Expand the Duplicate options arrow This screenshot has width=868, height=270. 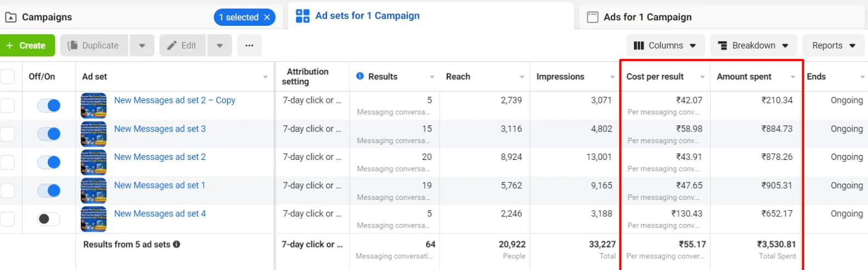[x=142, y=45]
